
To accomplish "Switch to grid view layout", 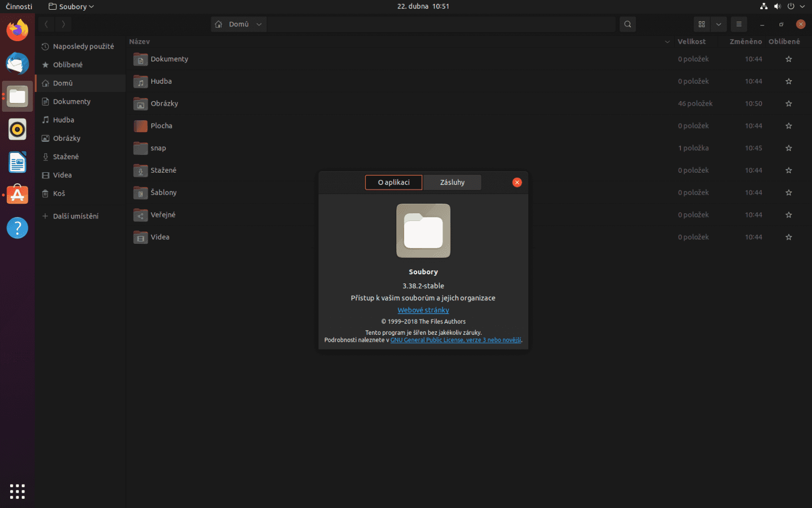I will [702, 24].
